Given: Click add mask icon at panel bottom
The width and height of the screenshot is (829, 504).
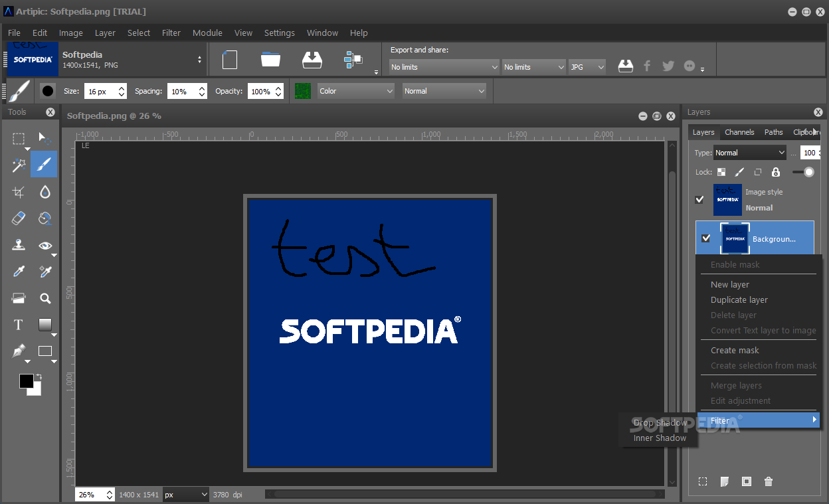Looking at the screenshot, I should tap(747, 481).
